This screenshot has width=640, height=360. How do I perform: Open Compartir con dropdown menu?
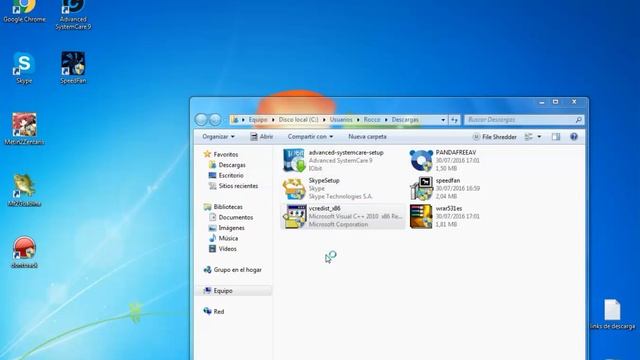click(x=310, y=137)
